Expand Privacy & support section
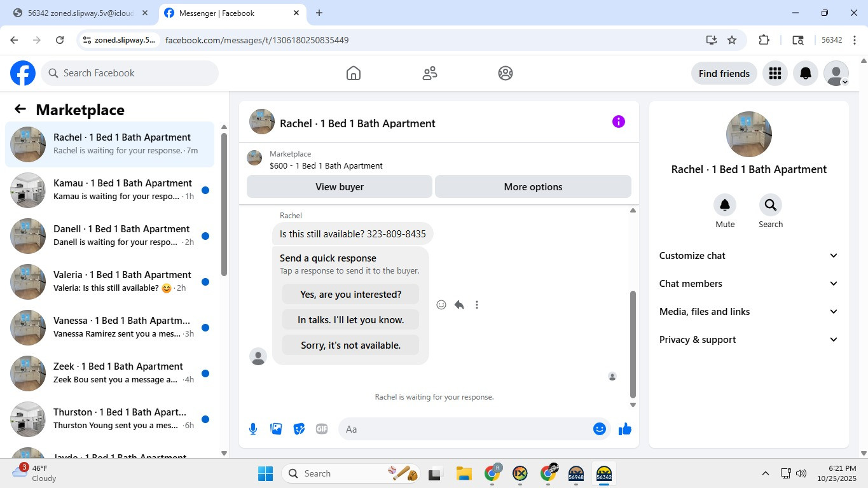The height and width of the screenshot is (488, 868). pos(748,340)
